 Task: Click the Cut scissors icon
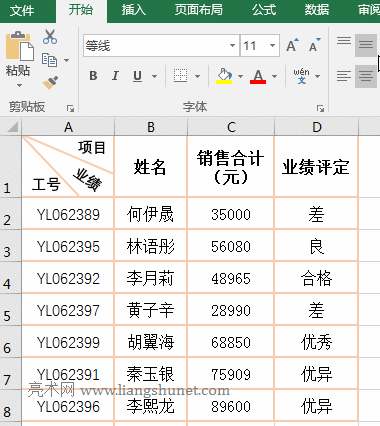(50, 37)
